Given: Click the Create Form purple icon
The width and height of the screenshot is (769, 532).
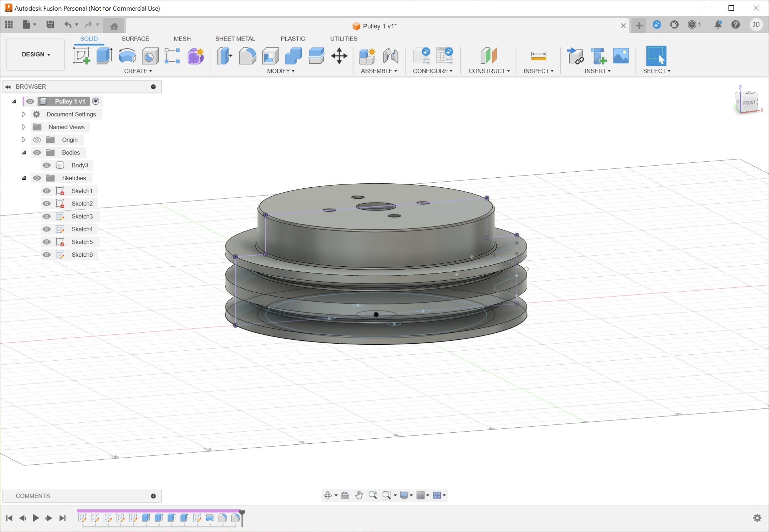Looking at the screenshot, I should (195, 56).
